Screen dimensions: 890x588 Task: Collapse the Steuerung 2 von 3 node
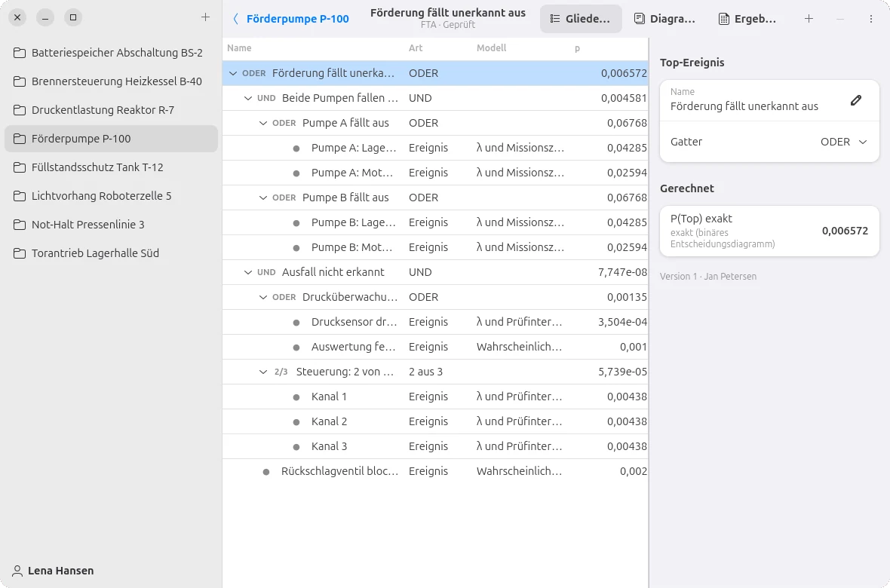262,372
